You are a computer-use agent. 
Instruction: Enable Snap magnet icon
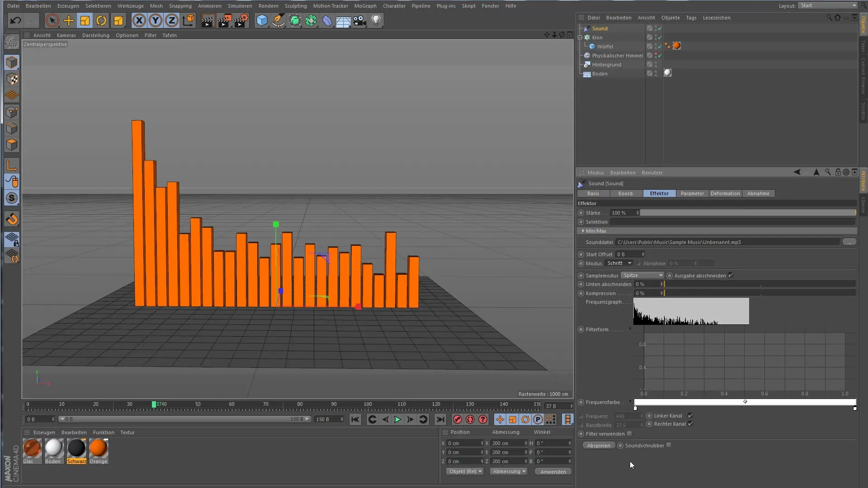coord(12,219)
